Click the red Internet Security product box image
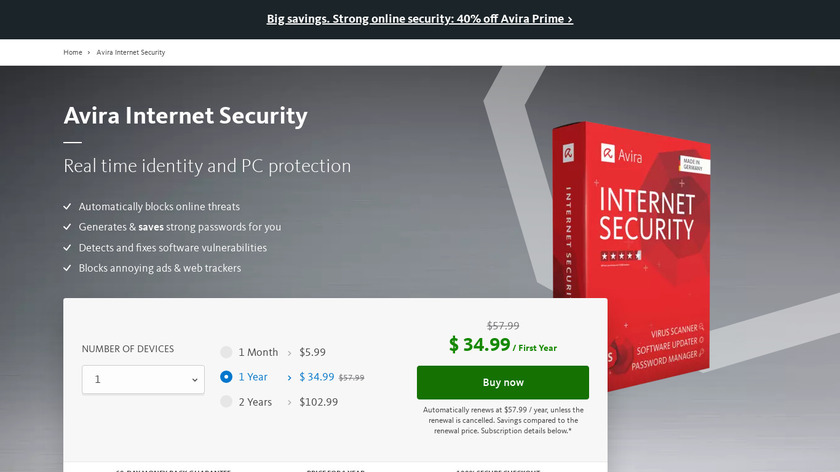The image size is (840, 472). [632, 250]
